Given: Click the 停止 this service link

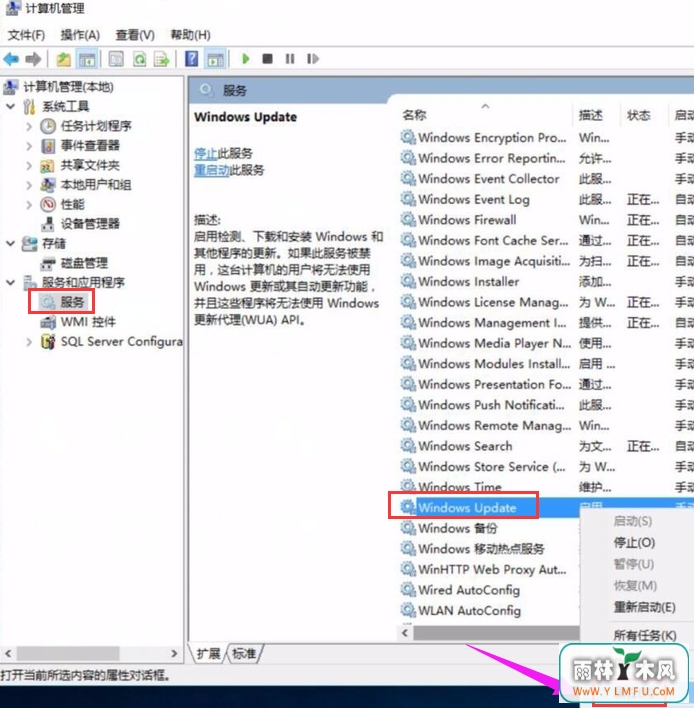Looking at the screenshot, I should [x=206, y=154].
